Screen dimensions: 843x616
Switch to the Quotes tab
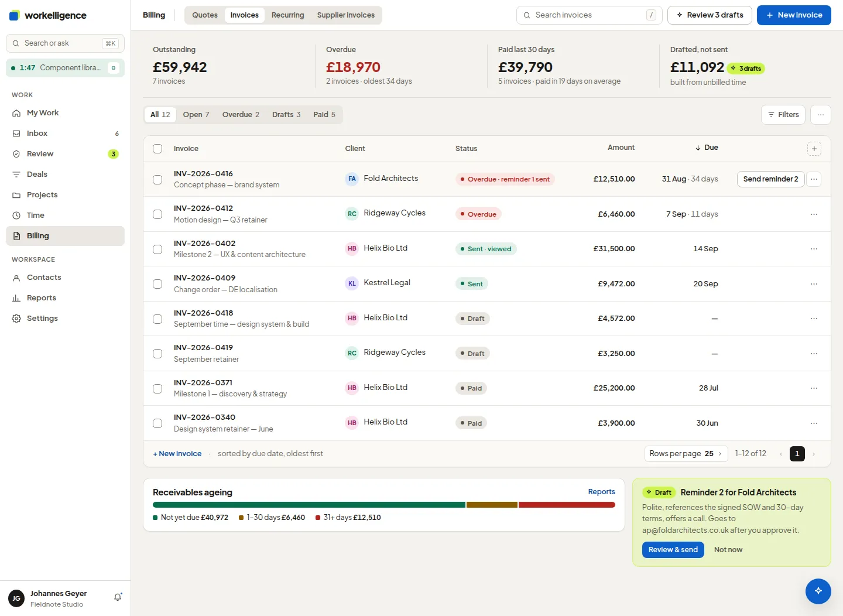[x=205, y=15]
